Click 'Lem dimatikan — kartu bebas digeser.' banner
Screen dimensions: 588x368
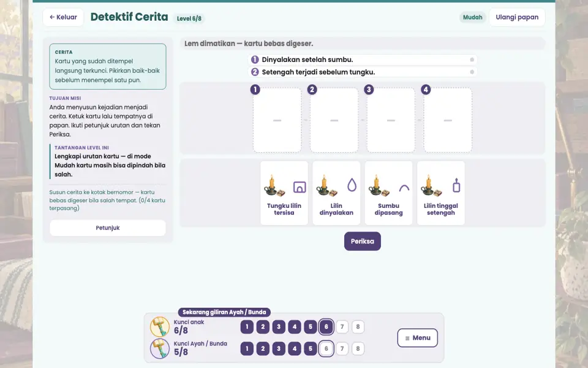pos(362,44)
